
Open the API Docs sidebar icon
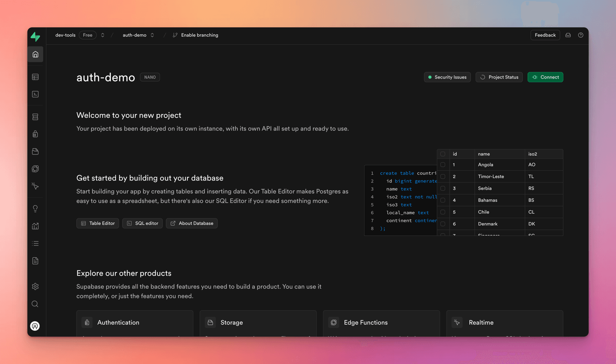[35, 261]
